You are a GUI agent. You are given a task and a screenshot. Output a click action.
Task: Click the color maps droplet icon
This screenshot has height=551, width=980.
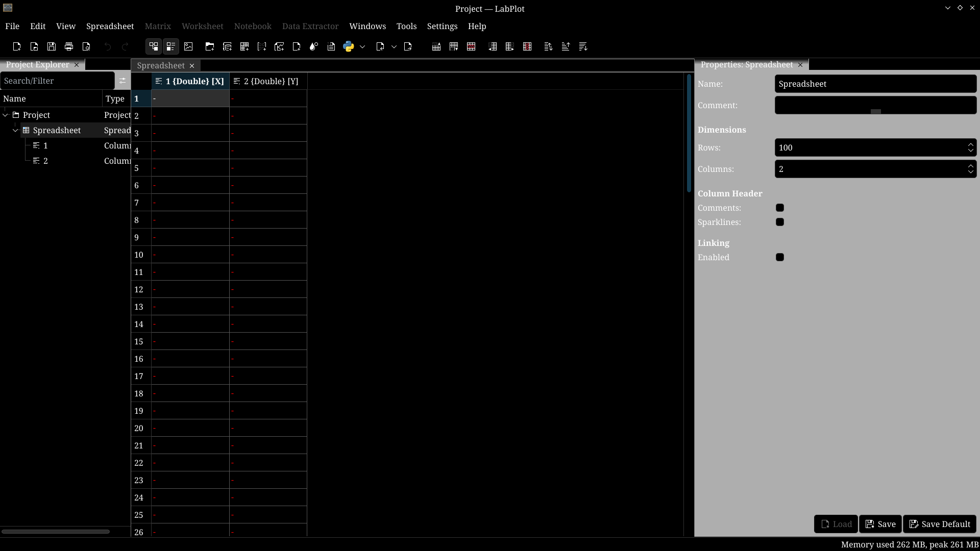click(314, 46)
